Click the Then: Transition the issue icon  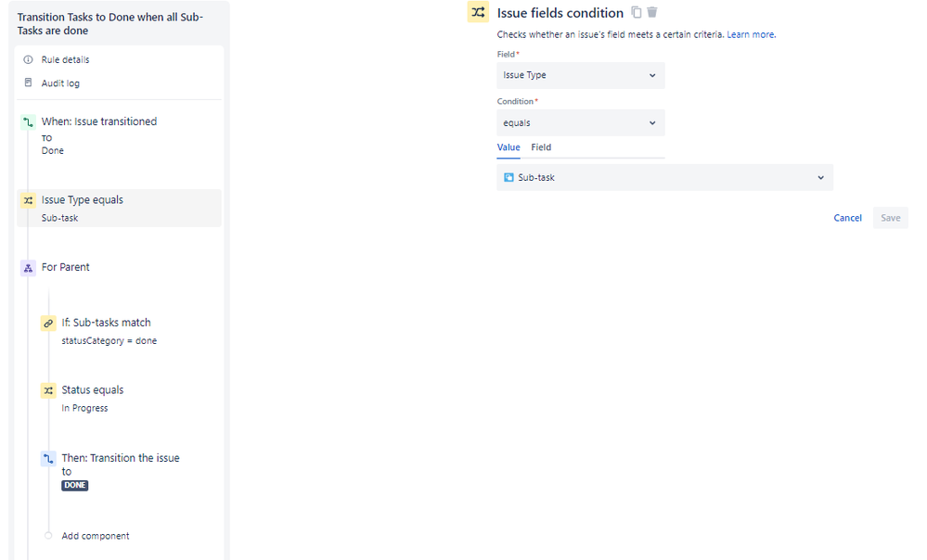pyautogui.click(x=49, y=458)
